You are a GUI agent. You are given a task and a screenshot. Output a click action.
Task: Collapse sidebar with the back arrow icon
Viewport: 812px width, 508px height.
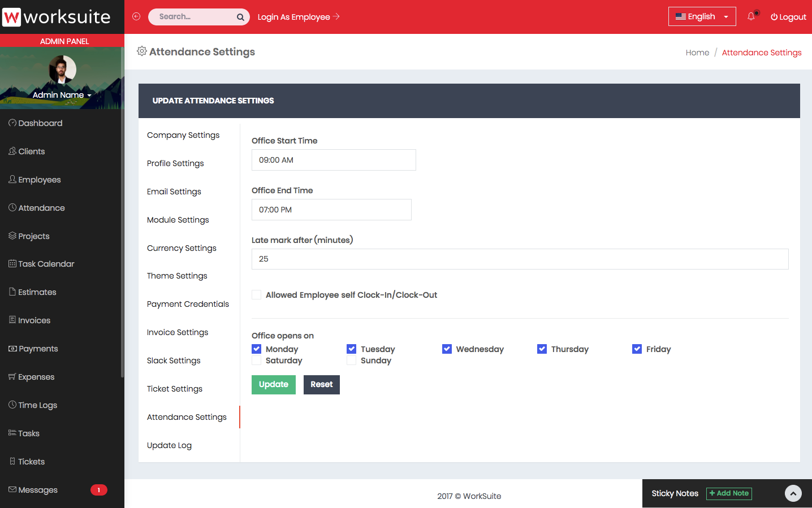[136, 16]
